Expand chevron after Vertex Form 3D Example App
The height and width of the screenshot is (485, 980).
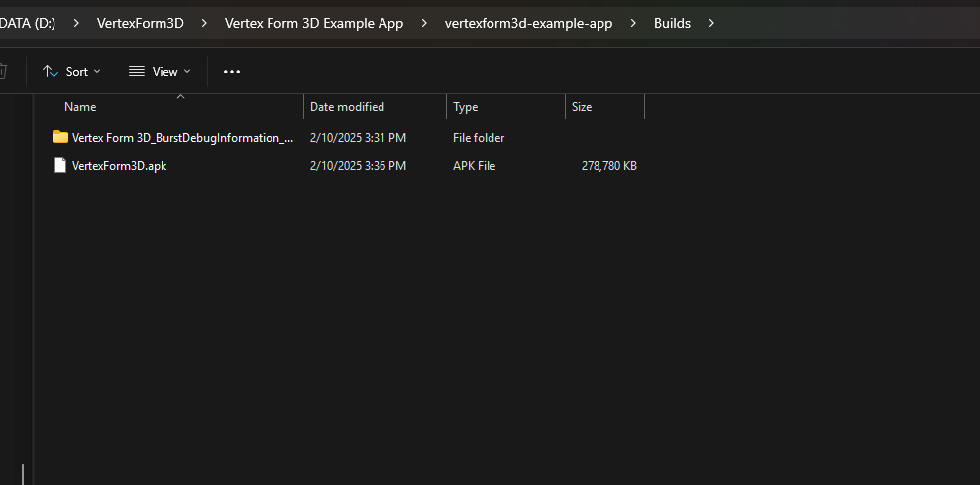click(424, 23)
